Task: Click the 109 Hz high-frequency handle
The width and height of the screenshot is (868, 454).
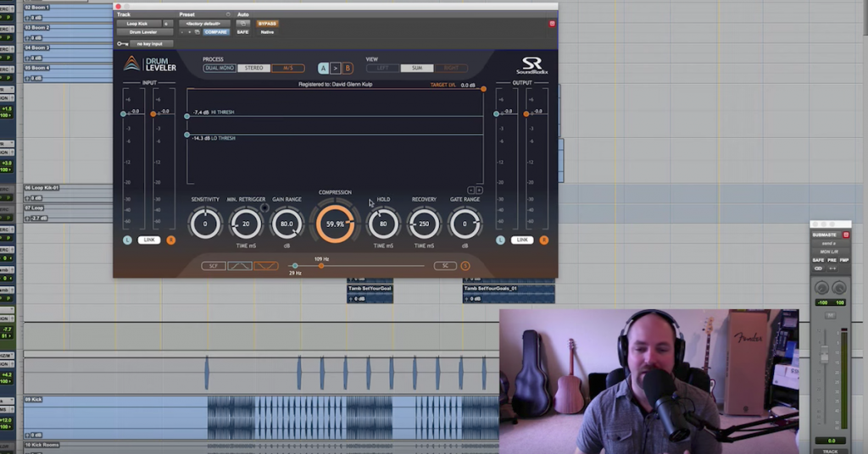Action: pos(321,266)
